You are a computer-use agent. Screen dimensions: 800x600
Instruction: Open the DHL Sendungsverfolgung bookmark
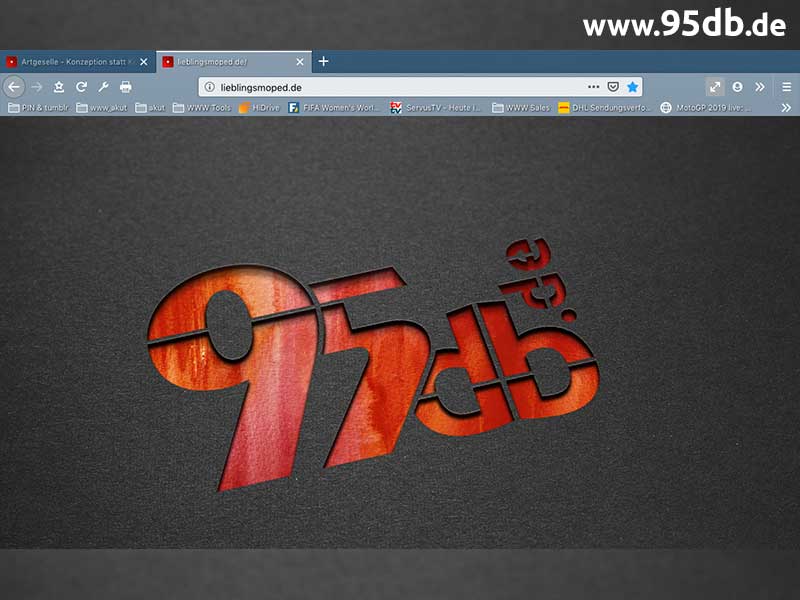605,108
